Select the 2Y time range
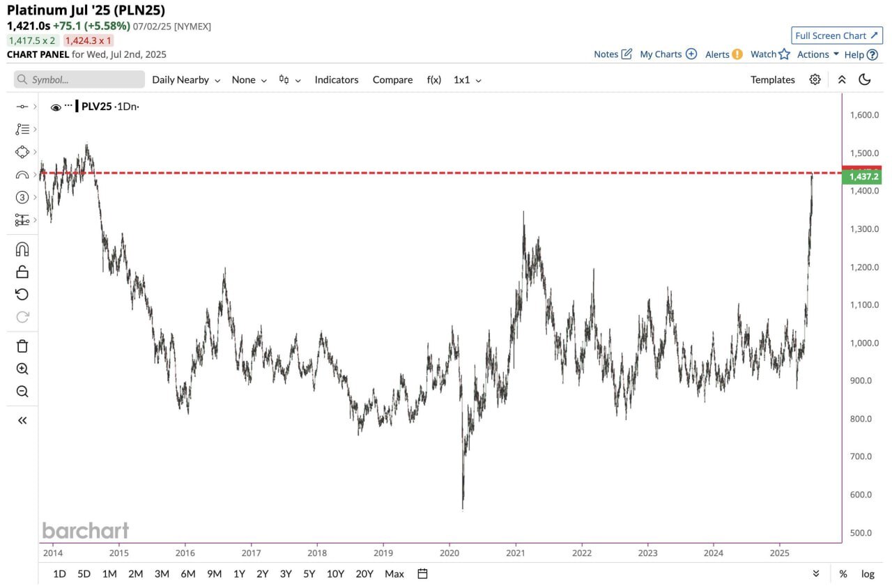Screen dimensions: 892x588 click(263, 574)
